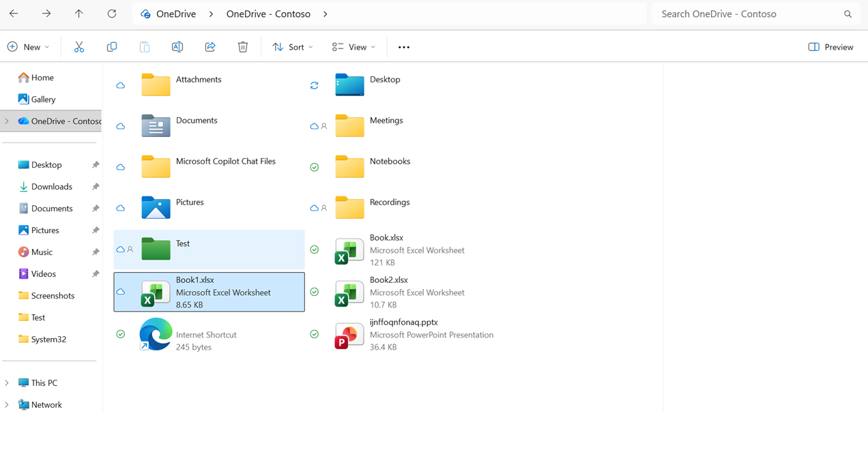Click the OneDrive breadcrumb segment
The height and width of the screenshot is (469, 868).
pos(176,14)
